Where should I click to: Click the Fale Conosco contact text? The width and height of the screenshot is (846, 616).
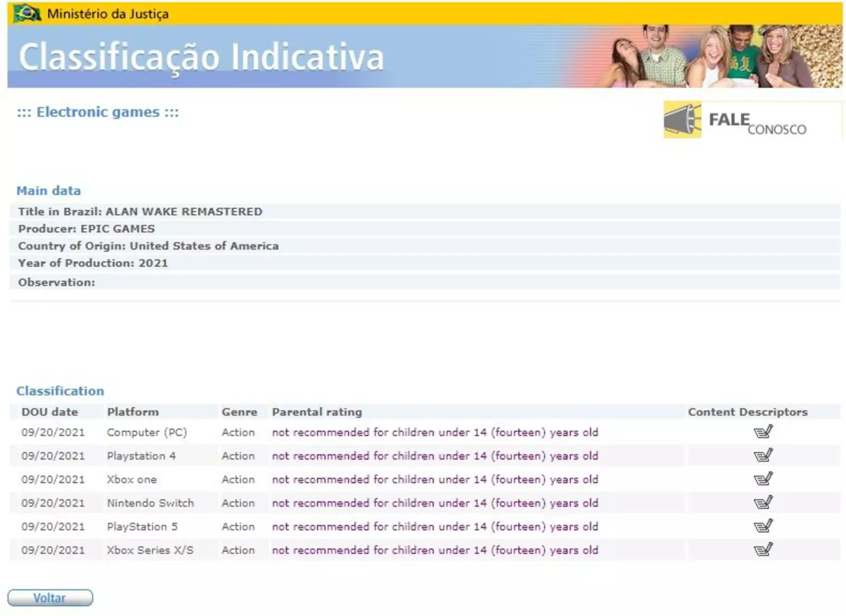(757, 123)
